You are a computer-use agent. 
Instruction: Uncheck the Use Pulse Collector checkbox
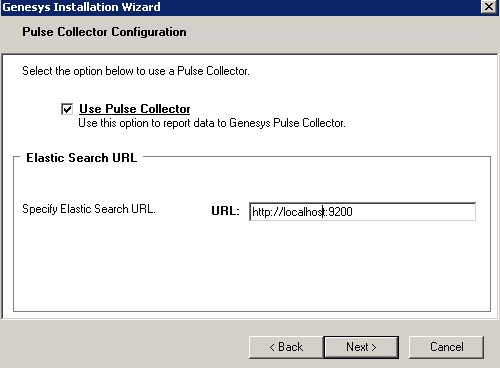[67, 109]
